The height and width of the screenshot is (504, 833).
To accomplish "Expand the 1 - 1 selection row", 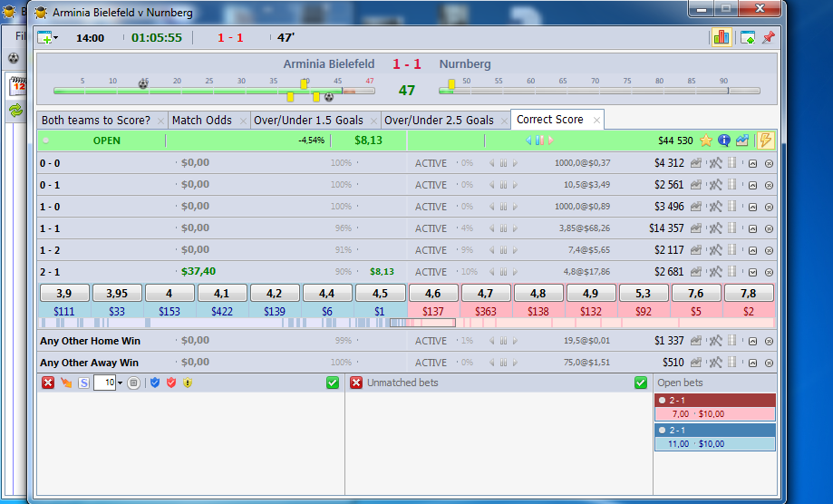I will (x=752, y=229).
